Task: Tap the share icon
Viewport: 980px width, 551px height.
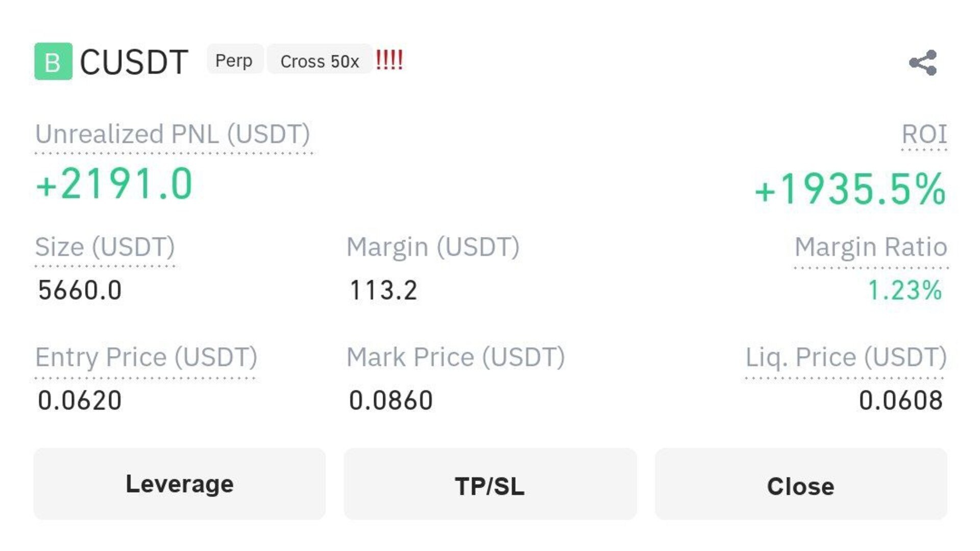Action: pyautogui.click(x=923, y=63)
